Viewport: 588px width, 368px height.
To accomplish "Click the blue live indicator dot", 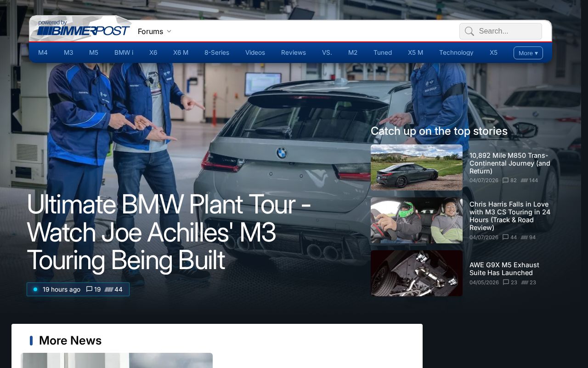I will 35,289.
